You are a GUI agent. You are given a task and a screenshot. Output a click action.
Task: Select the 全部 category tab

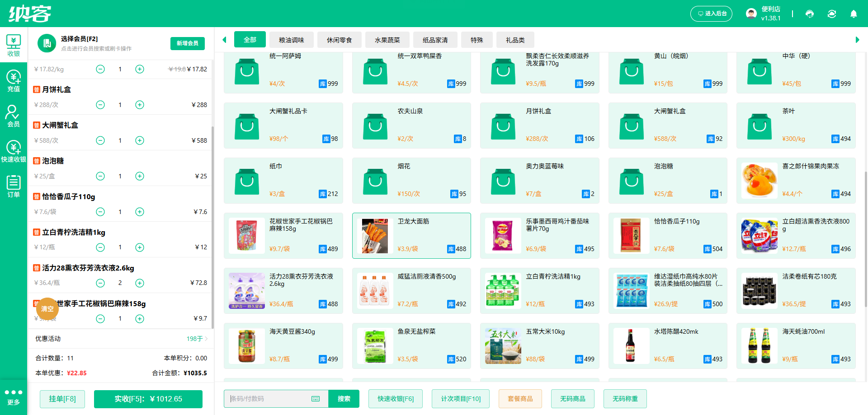pos(250,40)
